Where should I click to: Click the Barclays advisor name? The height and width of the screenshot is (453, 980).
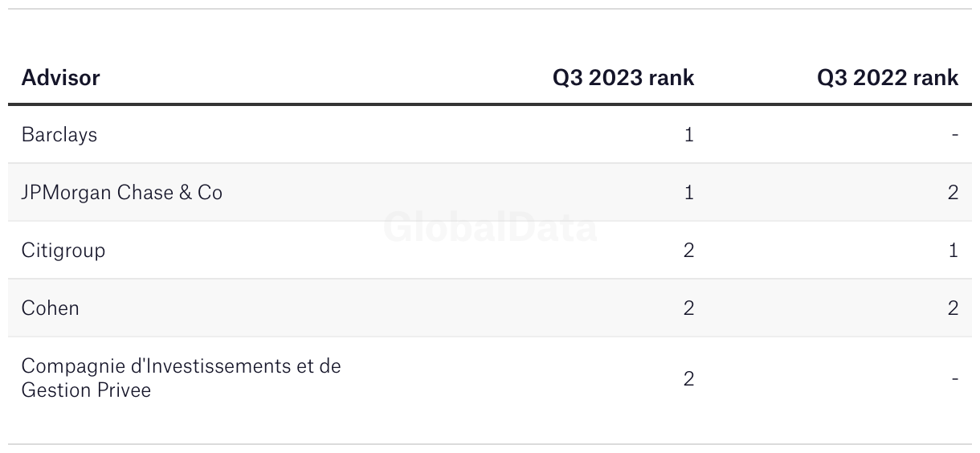tap(59, 135)
